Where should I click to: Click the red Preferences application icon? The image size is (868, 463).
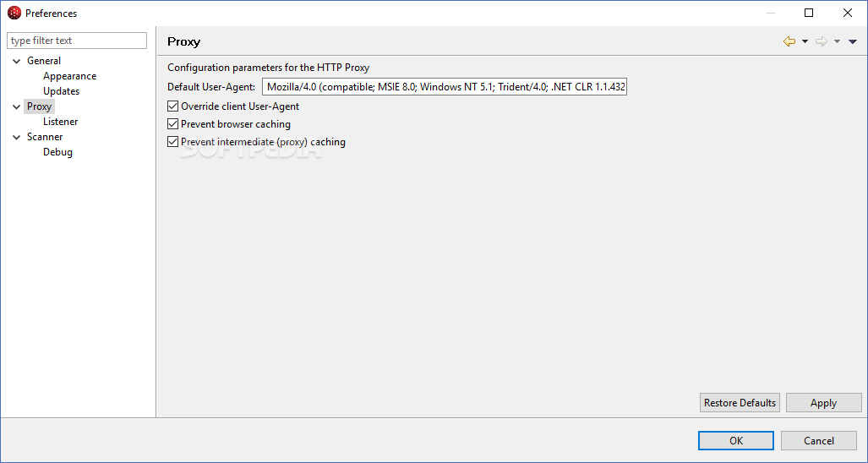click(14, 13)
